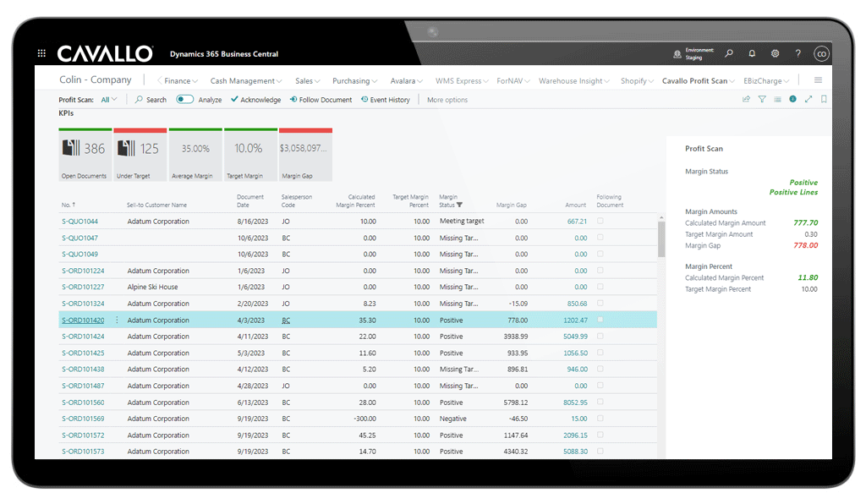This screenshot has height=504, width=866.
Task: Check Following Document box for S-ORD101324
Action: [x=600, y=303]
